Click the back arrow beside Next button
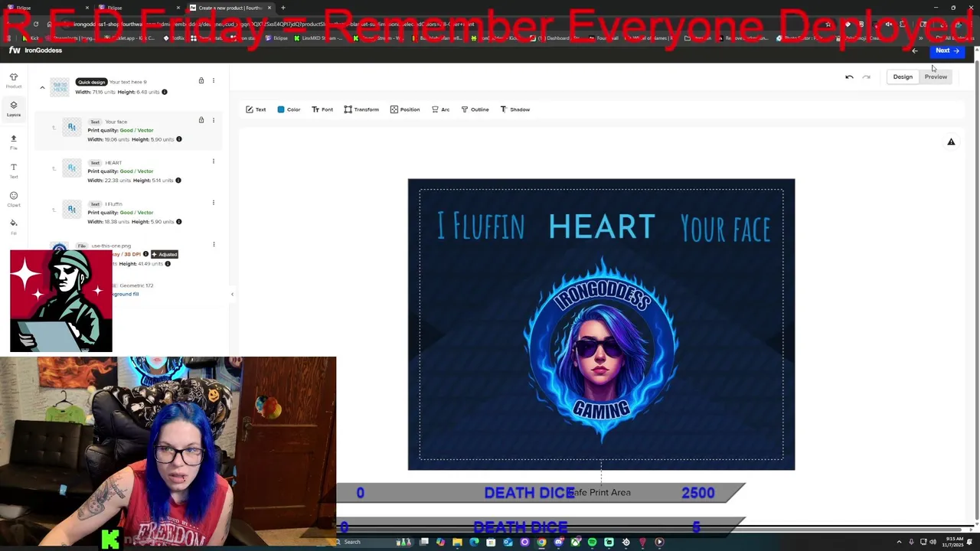 [x=915, y=51]
